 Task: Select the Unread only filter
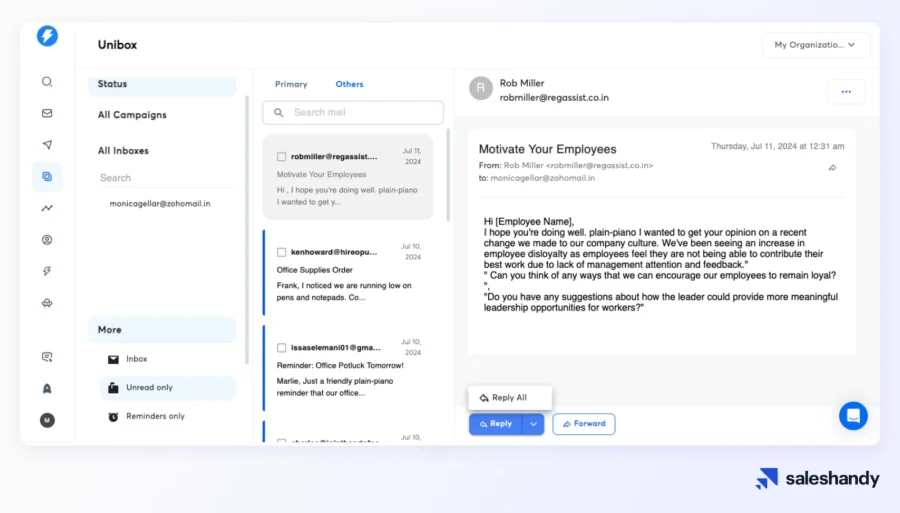168,388
